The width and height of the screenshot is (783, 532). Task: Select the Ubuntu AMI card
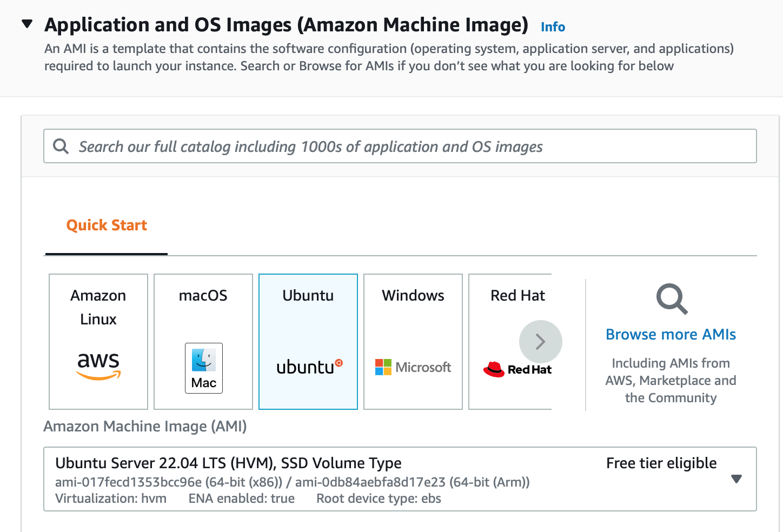[308, 342]
